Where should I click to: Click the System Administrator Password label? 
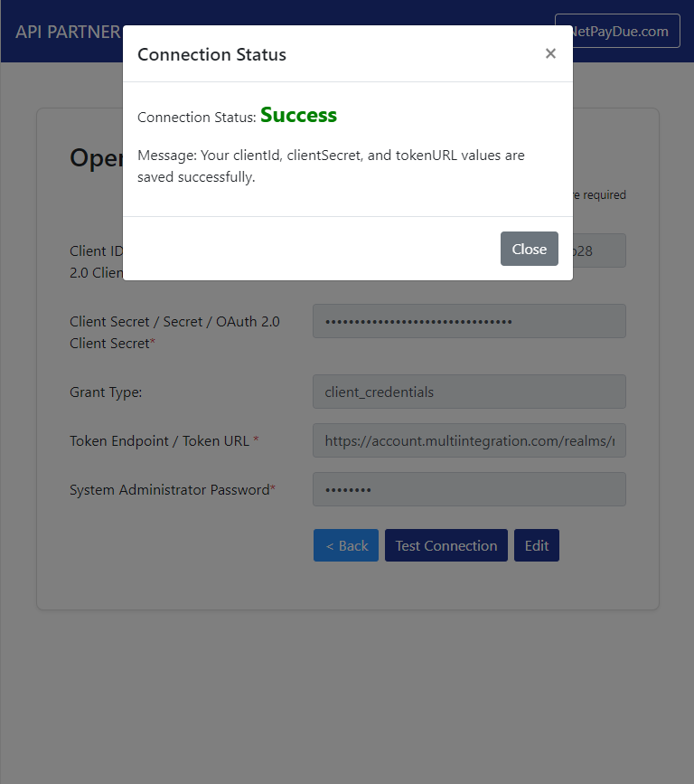[172, 489]
